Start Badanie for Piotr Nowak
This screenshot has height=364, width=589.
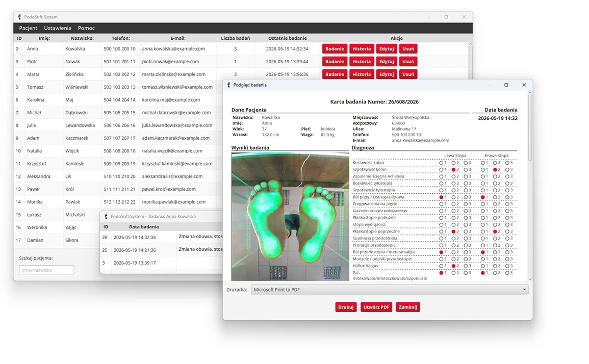point(335,62)
